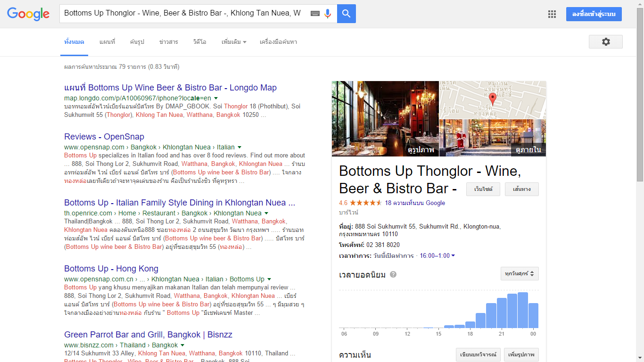
Task: Click the red map pin thumbnail
Action: pyautogui.click(x=493, y=100)
